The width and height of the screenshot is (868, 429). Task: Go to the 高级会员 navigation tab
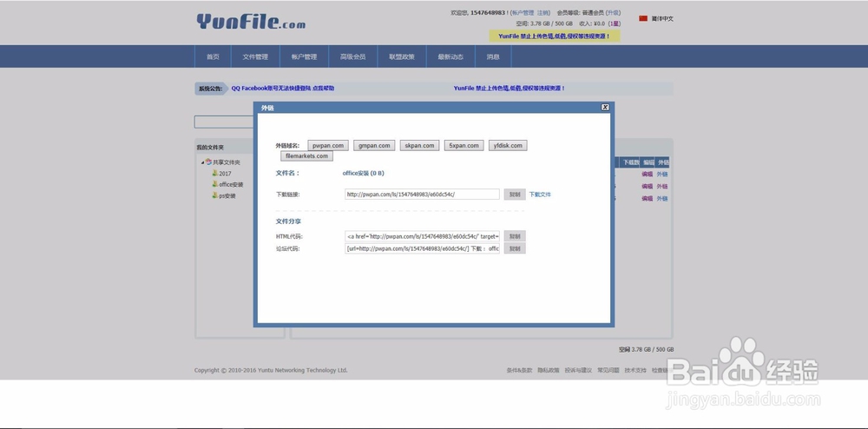352,56
